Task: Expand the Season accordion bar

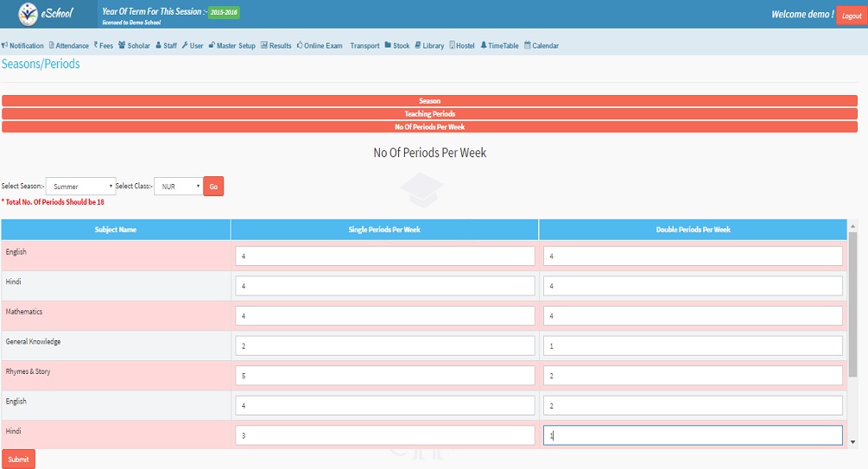Action: (429, 101)
